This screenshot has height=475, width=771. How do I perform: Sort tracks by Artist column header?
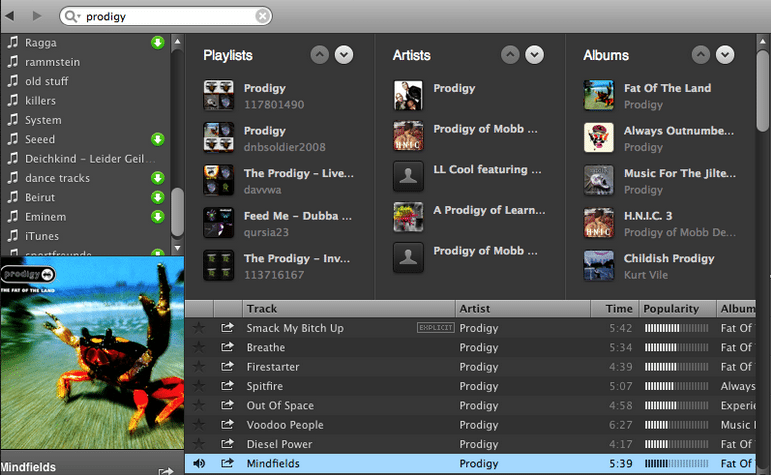click(x=523, y=309)
